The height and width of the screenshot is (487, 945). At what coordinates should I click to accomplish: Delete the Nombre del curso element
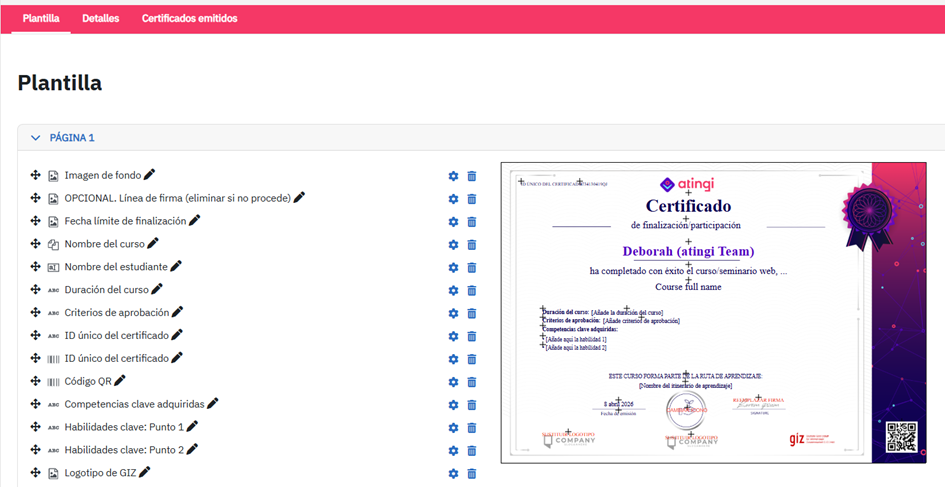(x=472, y=245)
